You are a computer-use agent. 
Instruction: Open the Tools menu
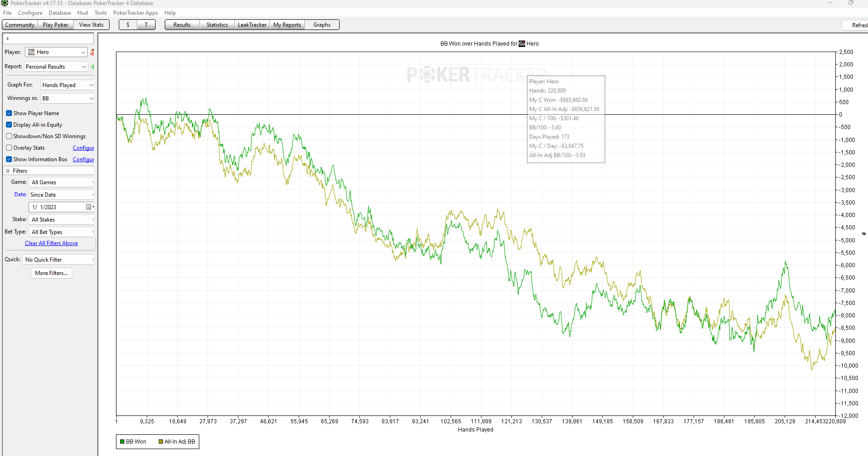pos(100,13)
